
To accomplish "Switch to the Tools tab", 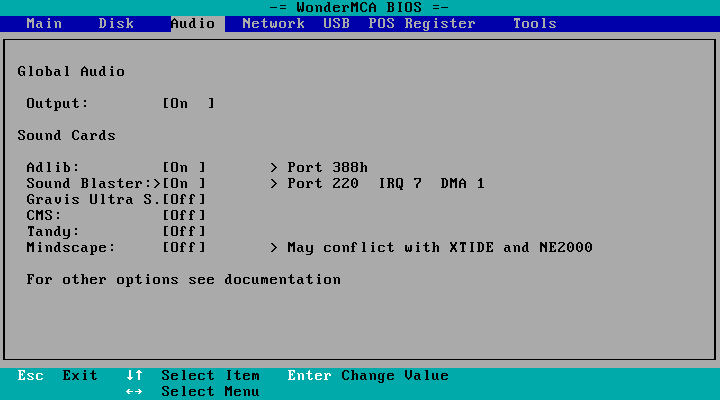I will point(534,23).
